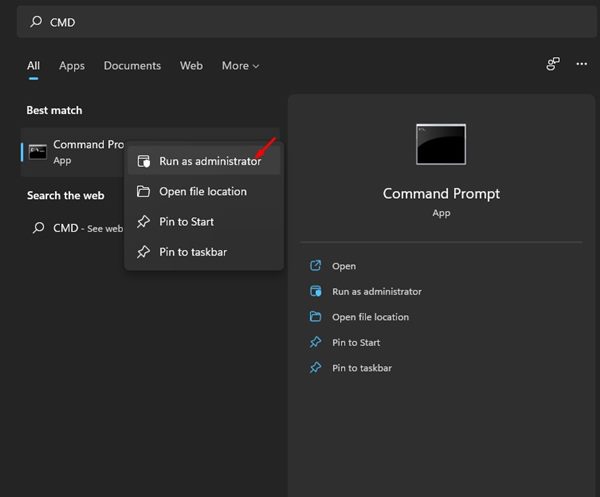
Task: Click shield icon next to context menu Run as administrator
Action: click(143, 161)
